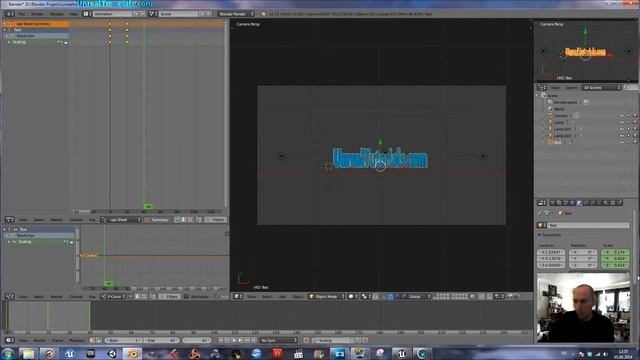Click the End frame field in Timeline
The image size is (640, 360).
pos(161,340)
